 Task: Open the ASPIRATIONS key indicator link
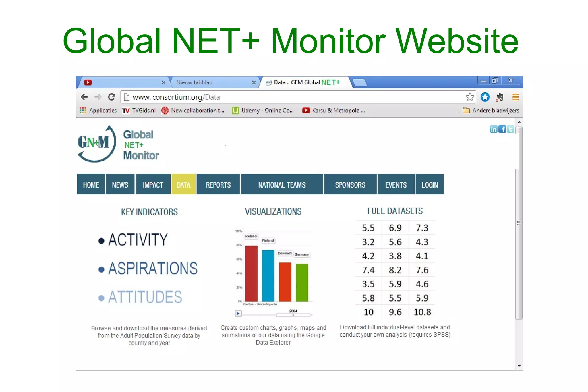pos(152,269)
